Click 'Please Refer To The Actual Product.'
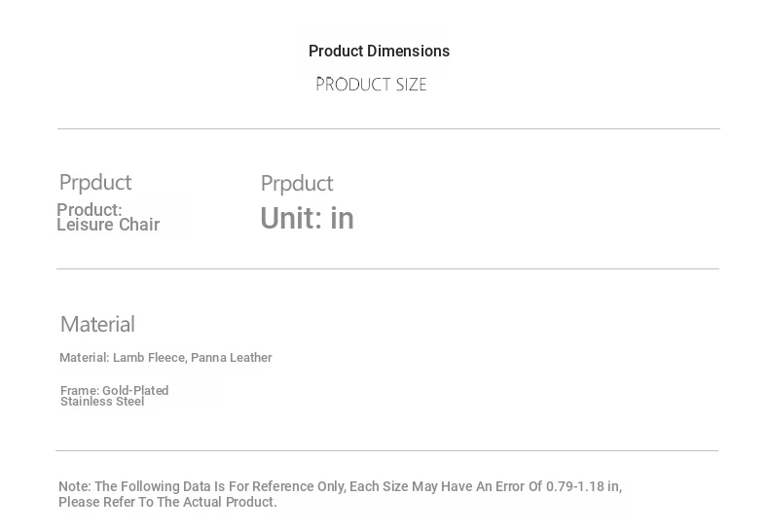Screen dimensions: 769x532 tap(167, 503)
